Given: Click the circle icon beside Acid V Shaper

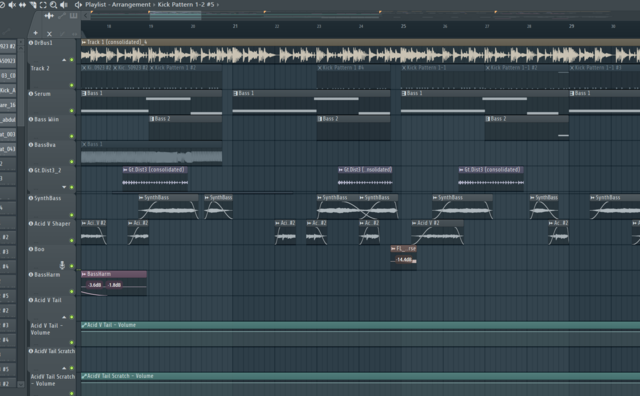Looking at the screenshot, I should click(x=31, y=223).
